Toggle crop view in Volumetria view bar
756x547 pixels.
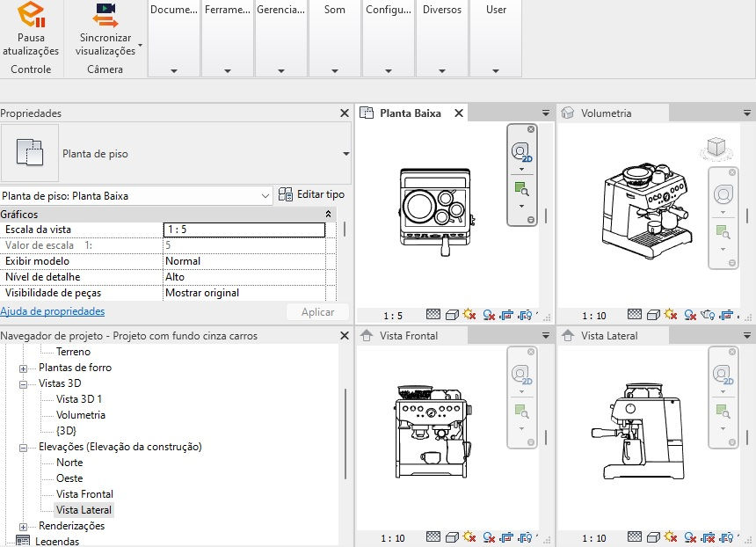pos(726,315)
